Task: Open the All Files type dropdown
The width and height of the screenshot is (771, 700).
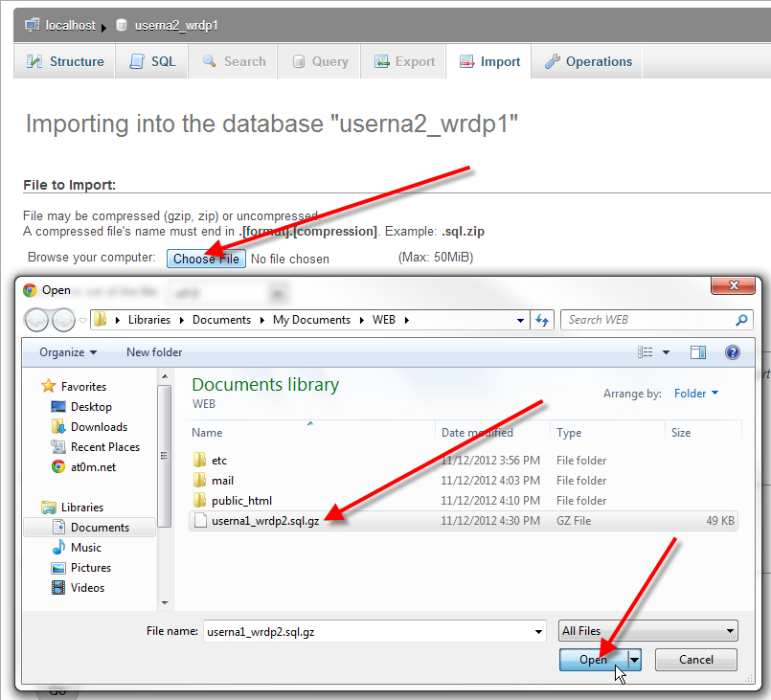Action: 648,631
